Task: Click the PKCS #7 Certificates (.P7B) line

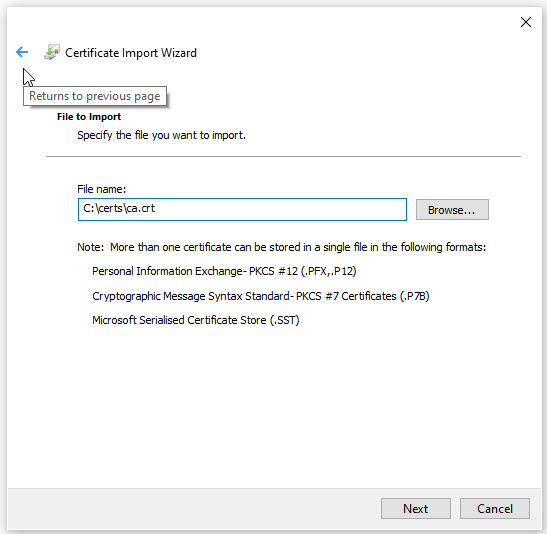Action: [261, 296]
